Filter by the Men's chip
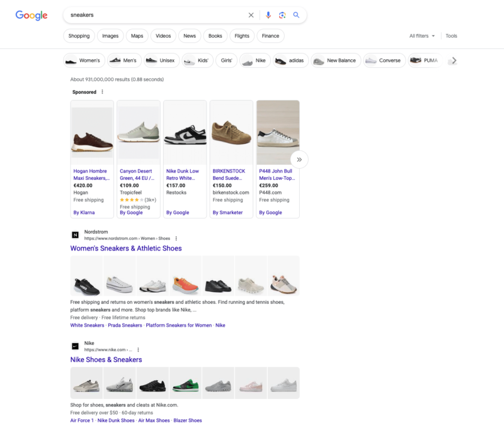Image resolution: width=504 pixels, height=433 pixels. coord(124,60)
